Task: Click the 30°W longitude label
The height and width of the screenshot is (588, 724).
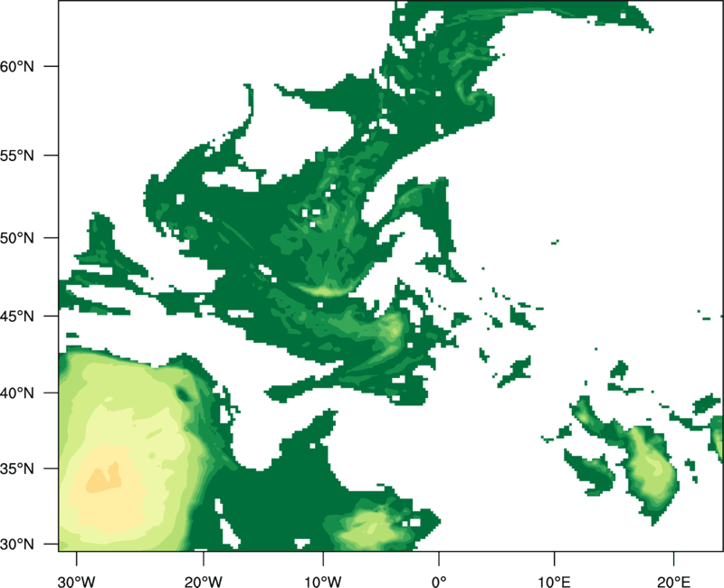Action: pyautogui.click(x=76, y=582)
